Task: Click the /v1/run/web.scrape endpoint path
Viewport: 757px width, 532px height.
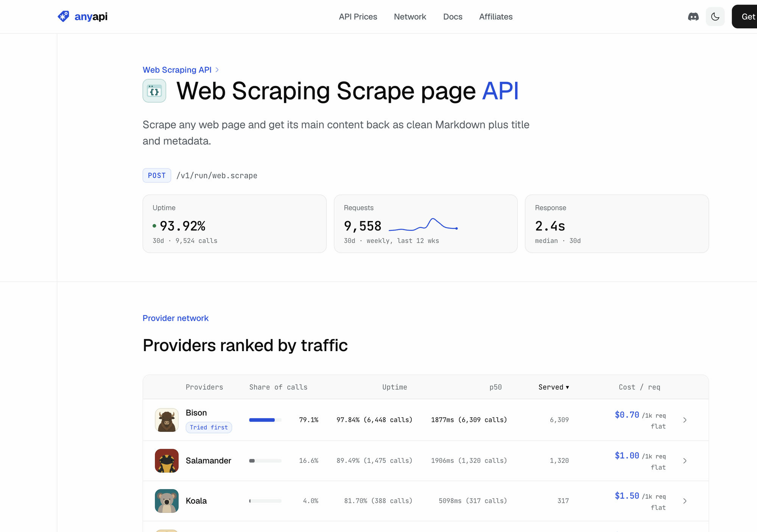Action: (x=217, y=176)
